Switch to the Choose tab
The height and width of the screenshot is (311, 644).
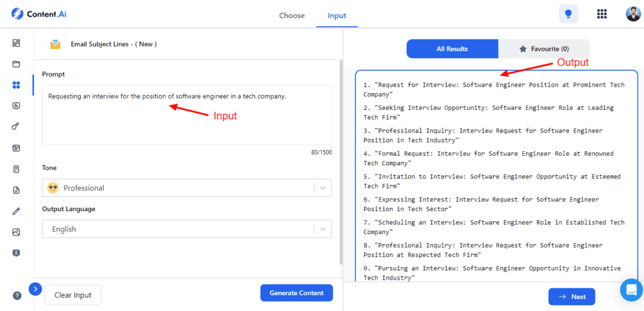point(292,16)
